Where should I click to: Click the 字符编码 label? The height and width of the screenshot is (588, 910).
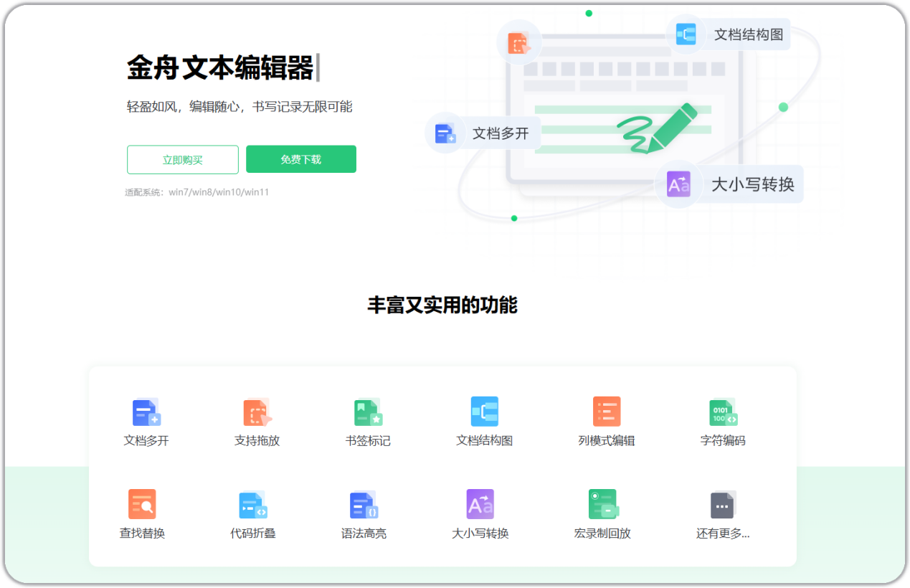click(x=723, y=440)
